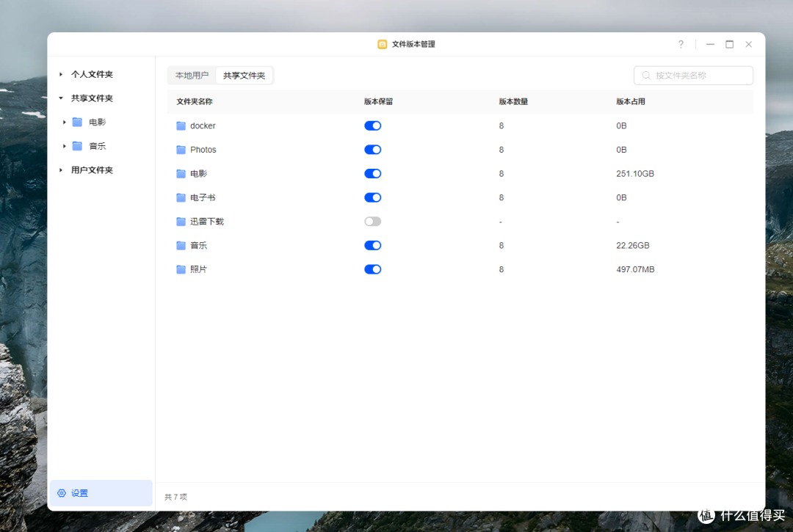Click the 电影 folder icon in table row
The width and height of the screenshot is (793, 532).
pyautogui.click(x=181, y=174)
